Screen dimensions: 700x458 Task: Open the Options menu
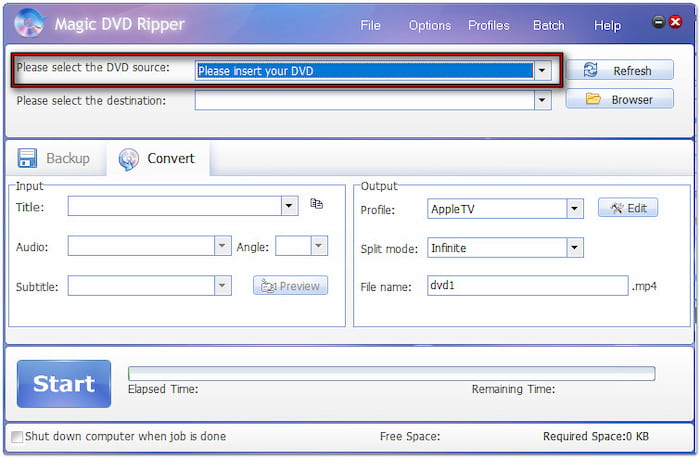(x=429, y=25)
